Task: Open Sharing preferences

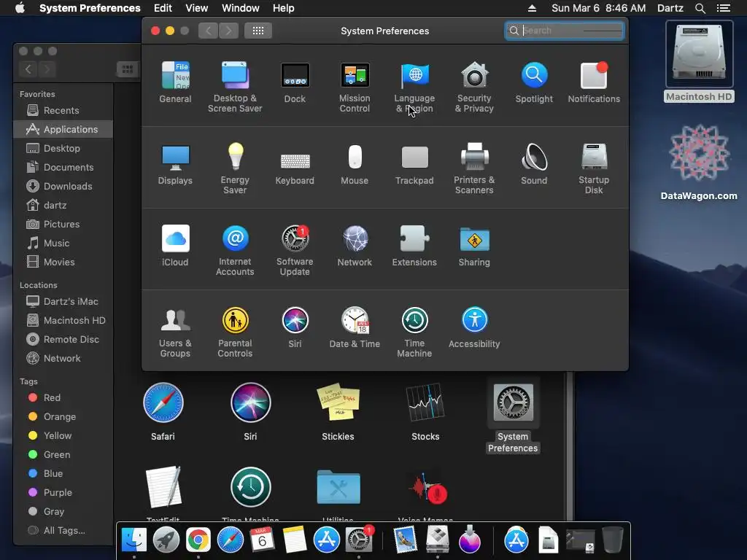Action: [x=474, y=246]
